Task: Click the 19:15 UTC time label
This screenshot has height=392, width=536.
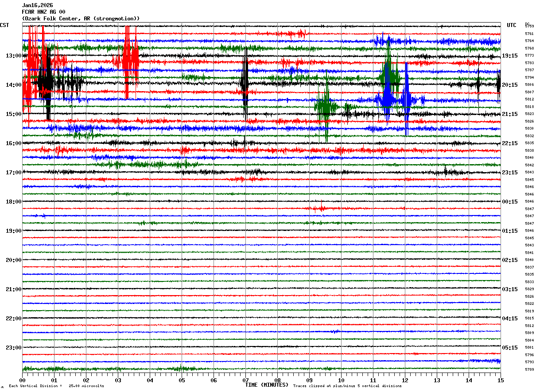Action: point(510,56)
